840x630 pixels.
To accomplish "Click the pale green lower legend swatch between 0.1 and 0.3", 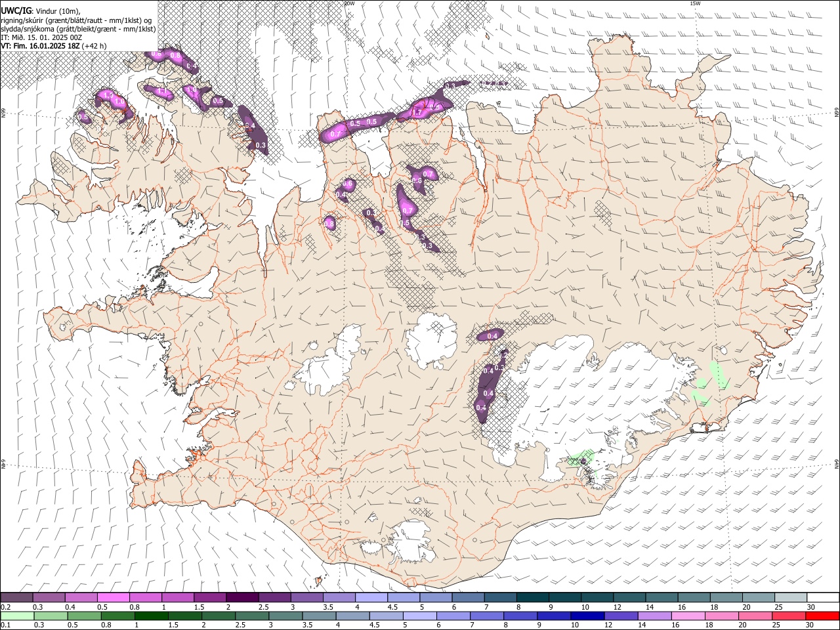I will click(x=17, y=616).
